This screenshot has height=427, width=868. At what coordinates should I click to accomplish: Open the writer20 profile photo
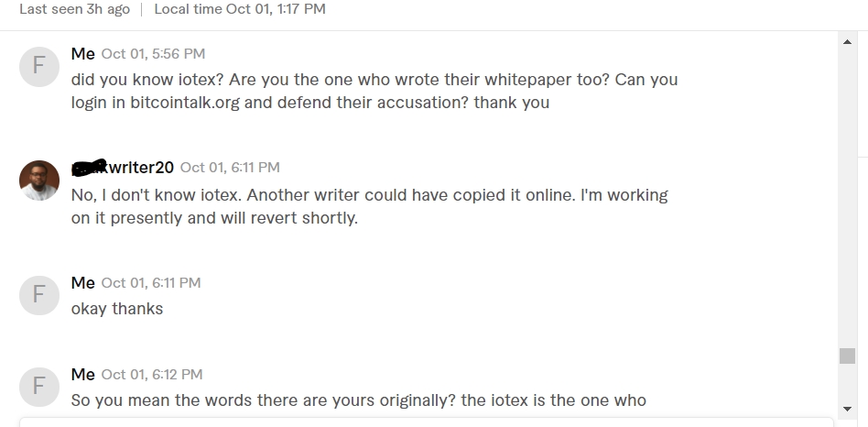point(39,181)
